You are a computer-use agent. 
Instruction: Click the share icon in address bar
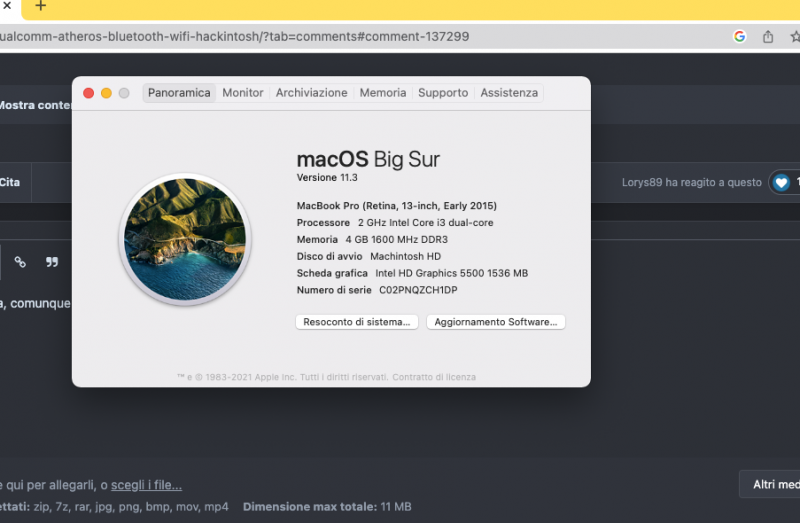click(768, 36)
